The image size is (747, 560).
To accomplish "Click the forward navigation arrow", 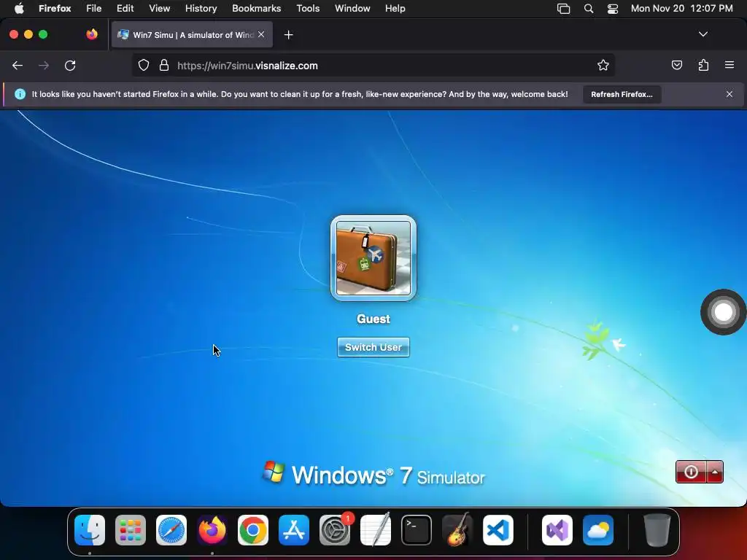I will point(44,66).
